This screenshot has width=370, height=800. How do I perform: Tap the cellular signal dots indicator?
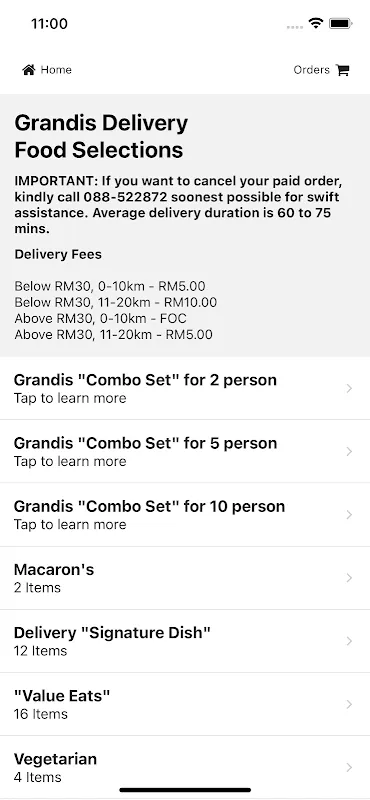coord(295,27)
